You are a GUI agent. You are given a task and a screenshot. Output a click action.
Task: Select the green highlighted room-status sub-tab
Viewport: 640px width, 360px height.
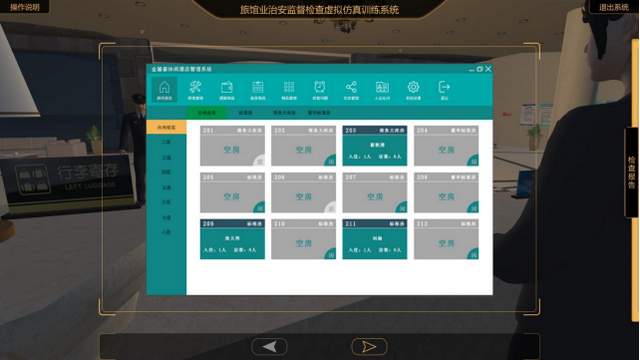click(207, 113)
